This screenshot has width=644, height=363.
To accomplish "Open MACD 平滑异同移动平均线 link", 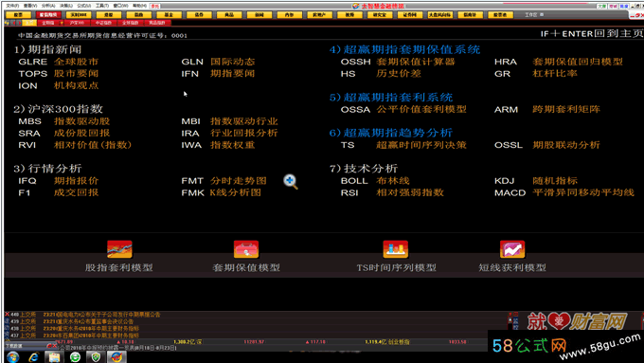I will coord(564,192).
